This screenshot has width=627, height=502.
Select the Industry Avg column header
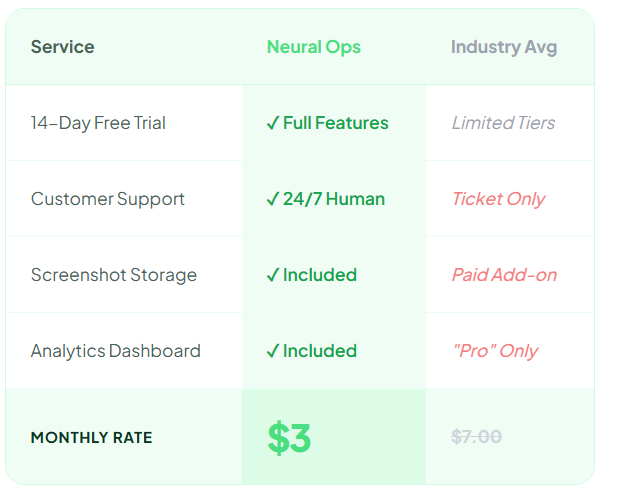pyautogui.click(x=504, y=47)
